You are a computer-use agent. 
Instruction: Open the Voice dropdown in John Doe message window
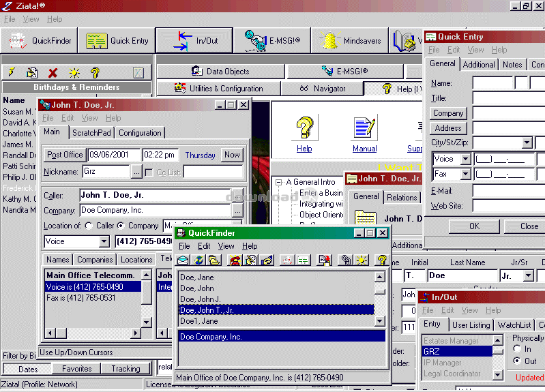tap(104, 241)
